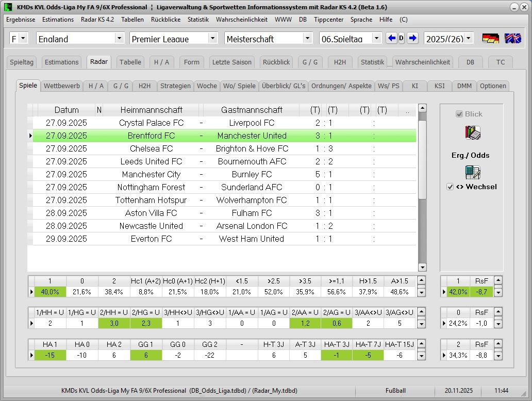The height and width of the screenshot is (401, 532).
Task: Switch language using the British flag icon
Action: pos(512,38)
